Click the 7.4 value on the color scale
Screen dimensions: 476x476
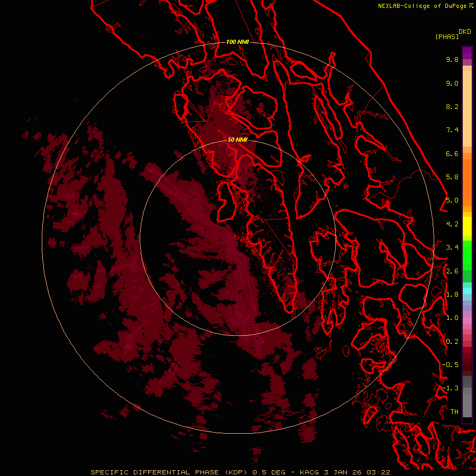(452, 130)
